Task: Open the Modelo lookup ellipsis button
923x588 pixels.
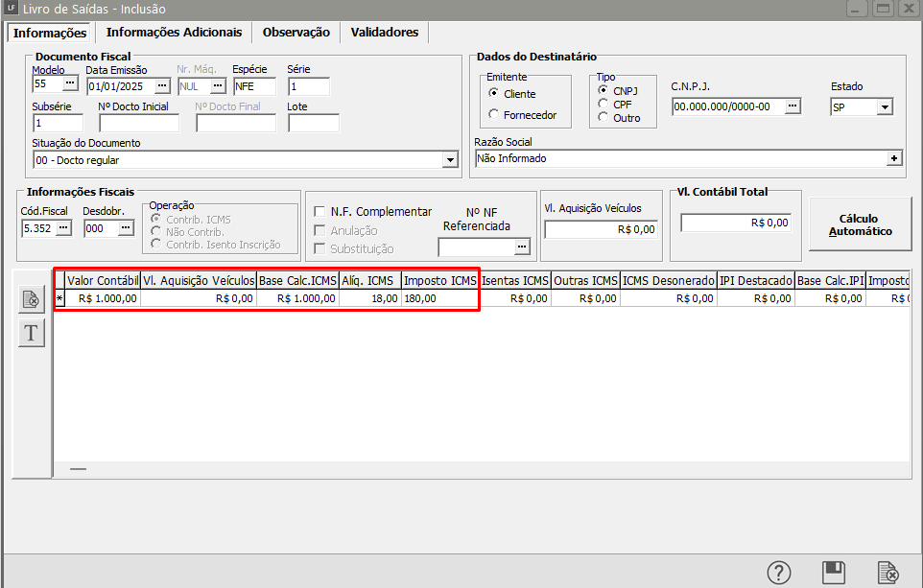Action: click(x=69, y=85)
